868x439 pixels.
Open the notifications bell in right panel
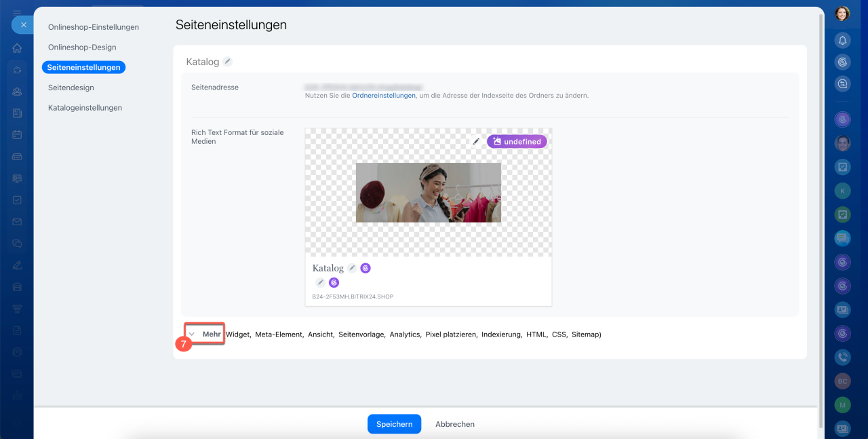click(842, 40)
